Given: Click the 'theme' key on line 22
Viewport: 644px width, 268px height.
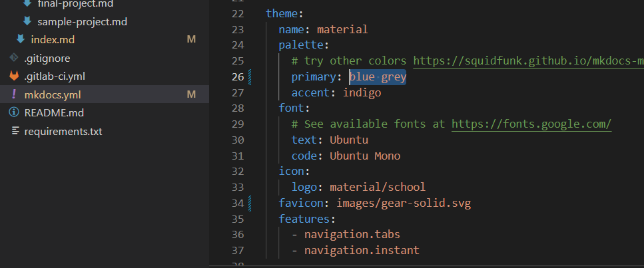Looking at the screenshot, I should pos(281,13).
